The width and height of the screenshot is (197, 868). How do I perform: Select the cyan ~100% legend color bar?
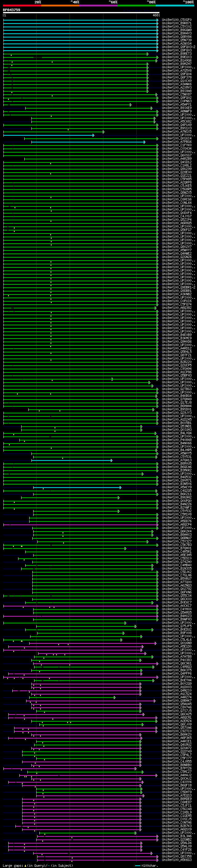175,6
